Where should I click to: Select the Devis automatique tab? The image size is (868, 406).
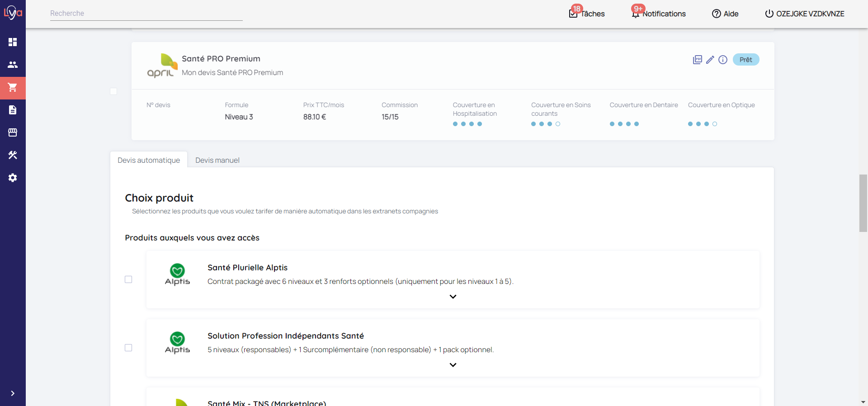pos(149,160)
